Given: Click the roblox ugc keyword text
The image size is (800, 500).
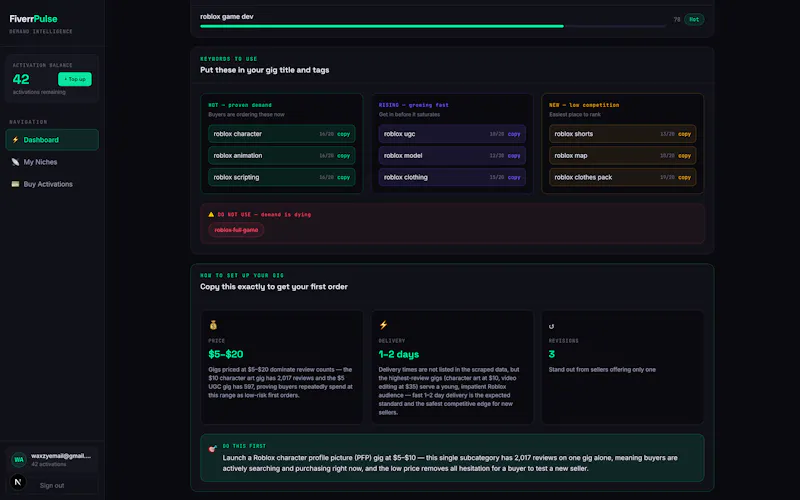Looking at the screenshot, I should pos(399,134).
